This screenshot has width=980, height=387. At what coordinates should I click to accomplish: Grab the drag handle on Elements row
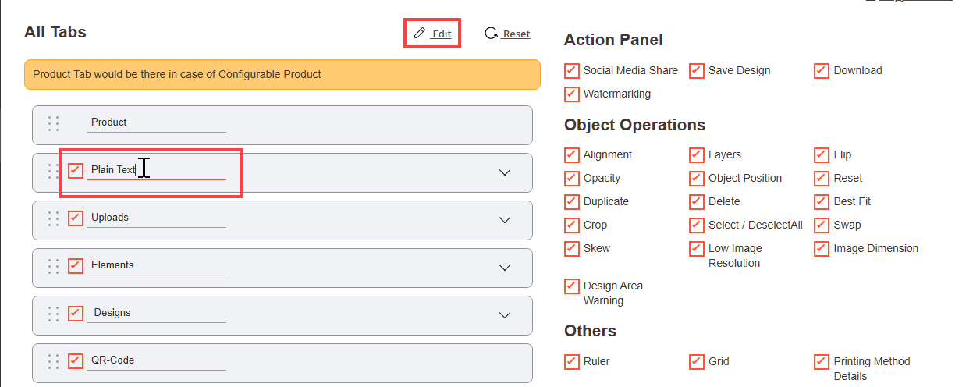point(53,266)
